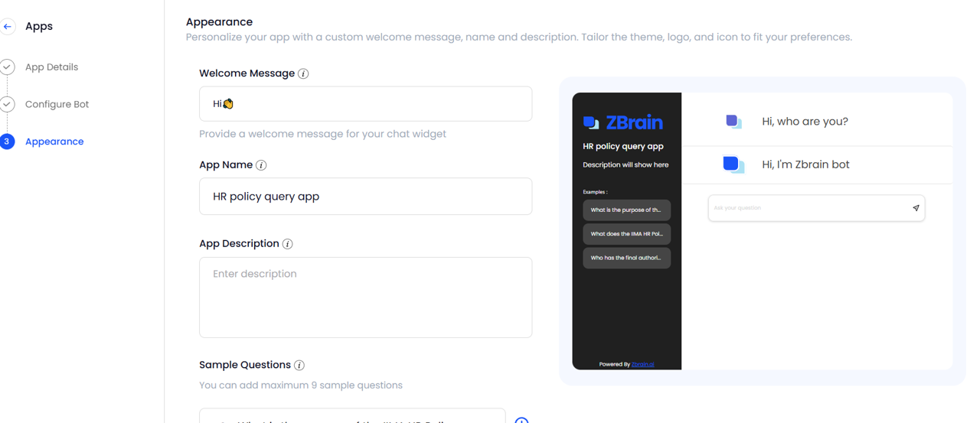
Task: Open the App Details step
Action: click(51, 67)
